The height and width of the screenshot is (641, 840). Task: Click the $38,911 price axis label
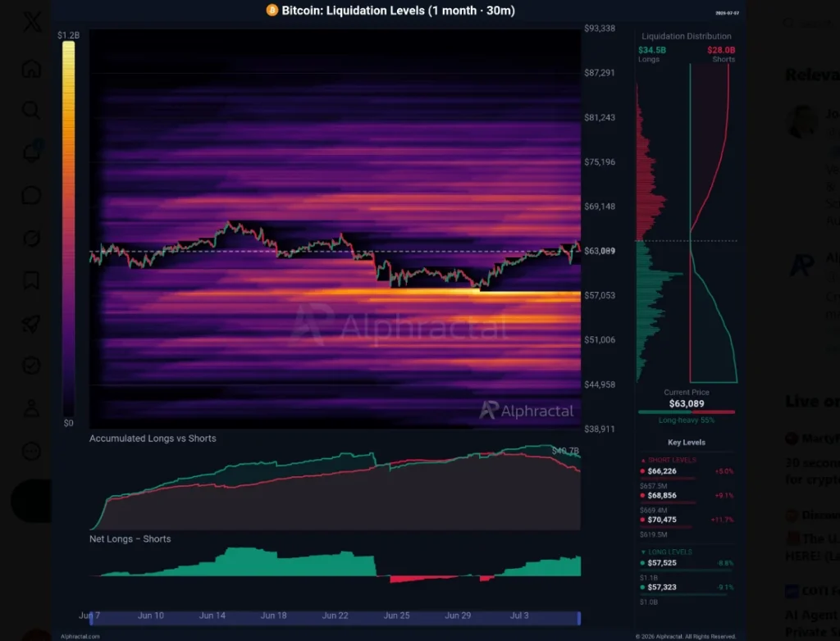coord(600,429)
